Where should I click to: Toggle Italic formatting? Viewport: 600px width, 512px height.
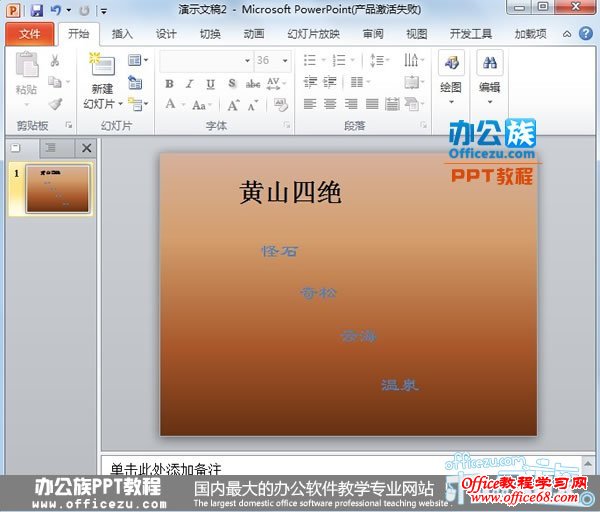click(x=190, y=84)
